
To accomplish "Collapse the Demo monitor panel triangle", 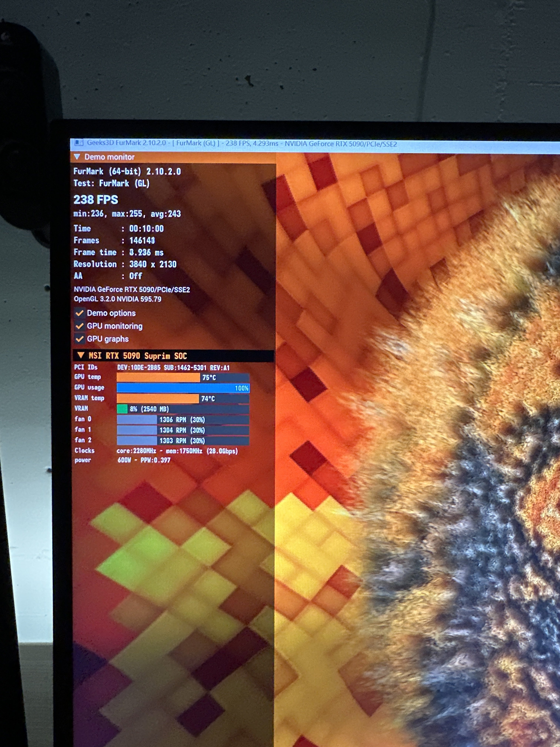I will click(x=77, y=157).
